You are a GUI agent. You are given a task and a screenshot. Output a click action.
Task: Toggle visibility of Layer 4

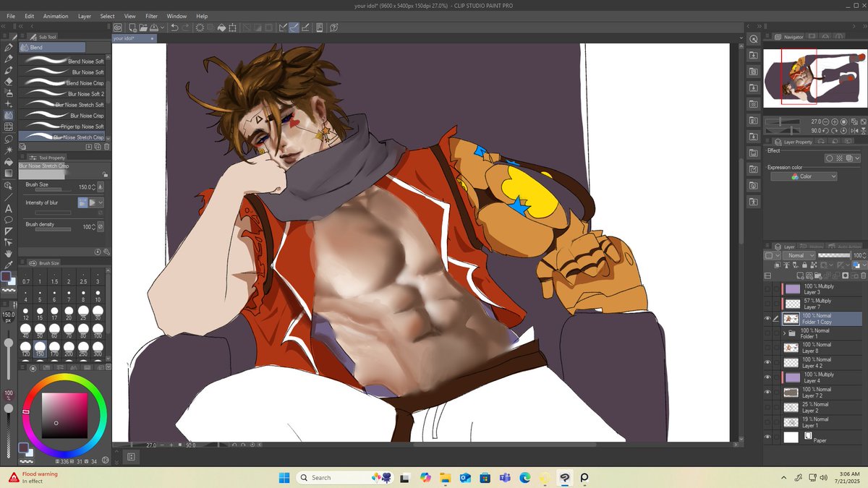coord(767,377)
